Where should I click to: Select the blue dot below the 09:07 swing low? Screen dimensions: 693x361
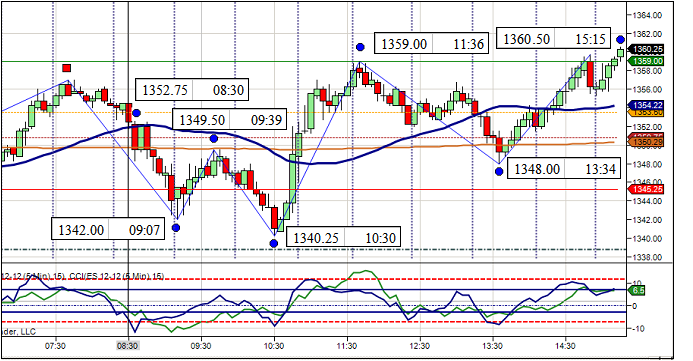[176, 228]
